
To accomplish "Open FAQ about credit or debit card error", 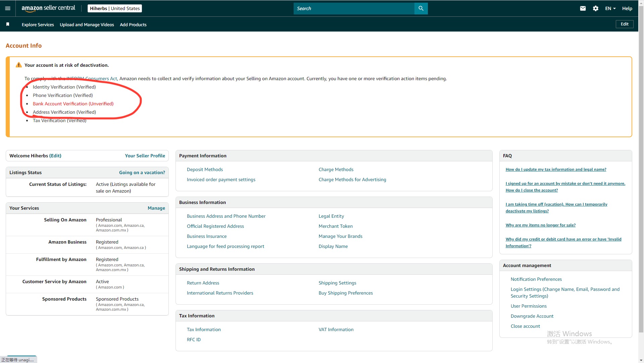I will point(563,243).
